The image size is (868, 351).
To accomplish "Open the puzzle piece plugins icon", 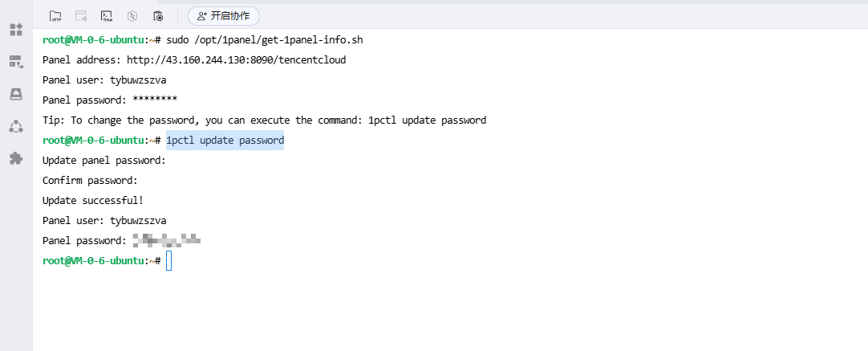I will [x=16, y=158].
